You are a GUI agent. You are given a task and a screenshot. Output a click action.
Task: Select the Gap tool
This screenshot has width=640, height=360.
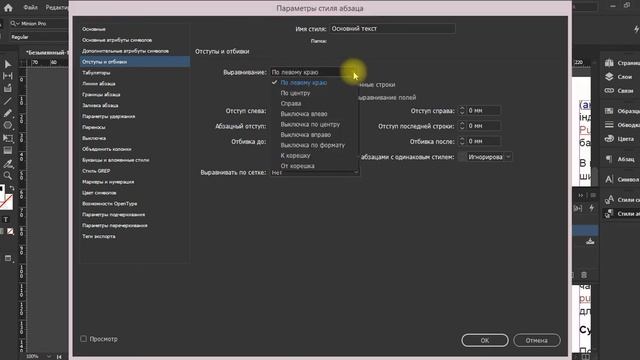(8, 76)
